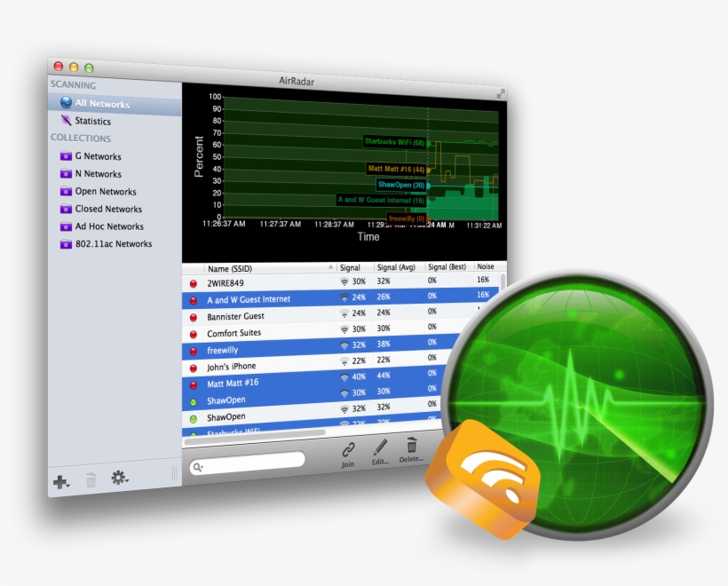
Task: Click the horizontal scrollbar under network list
Action: [255, 438]
